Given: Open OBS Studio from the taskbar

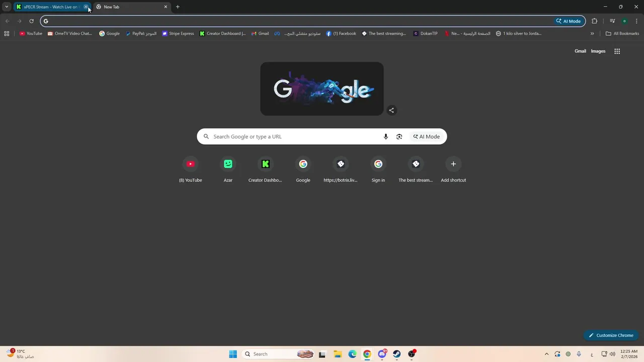Looking at the screenshot, I should (412, 354).
